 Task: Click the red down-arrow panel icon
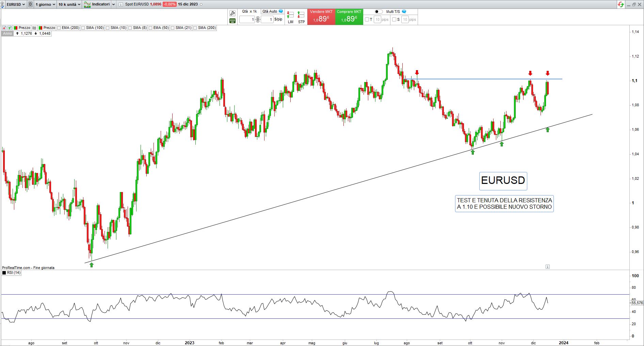point(4,28)
